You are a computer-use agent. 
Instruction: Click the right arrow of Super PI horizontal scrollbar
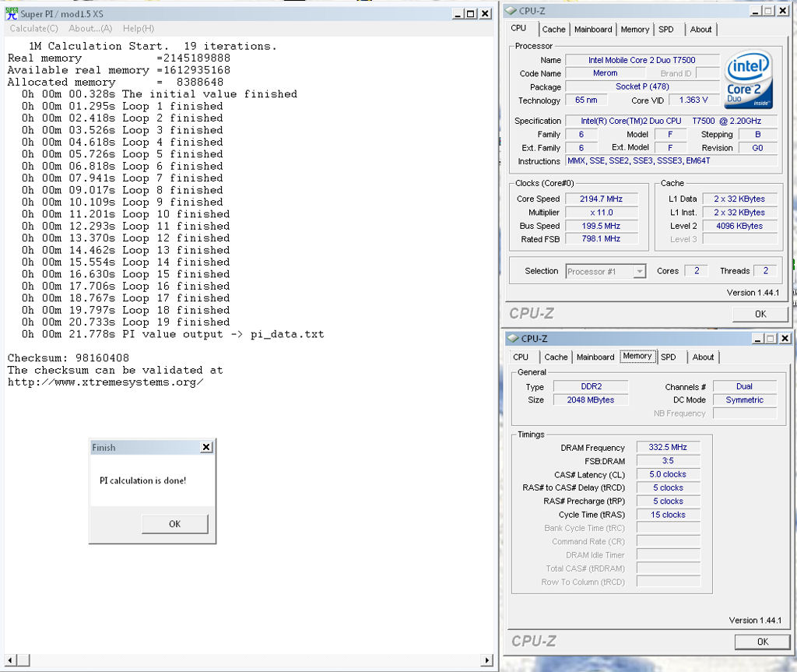pyautogui.click(x=487, y=660)
